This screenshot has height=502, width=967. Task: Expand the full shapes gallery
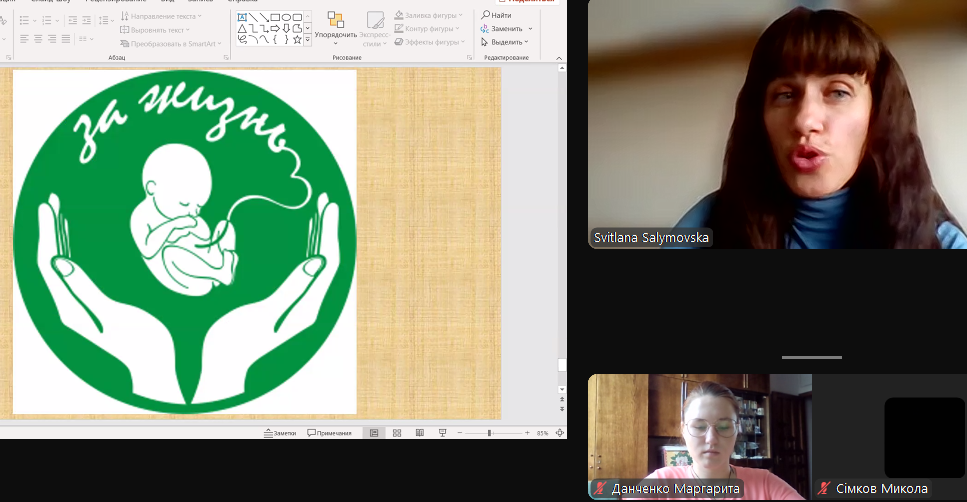tap(307, 39)
